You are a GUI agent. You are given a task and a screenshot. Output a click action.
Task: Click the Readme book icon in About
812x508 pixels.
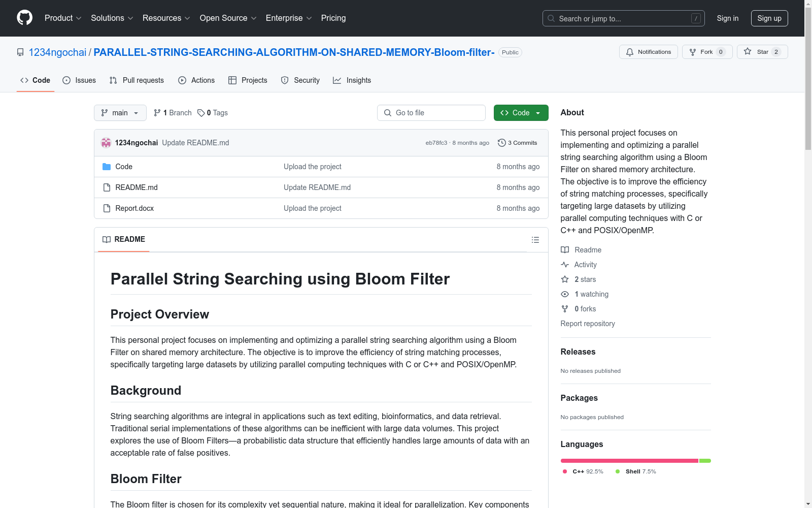(x=565, y=250)
